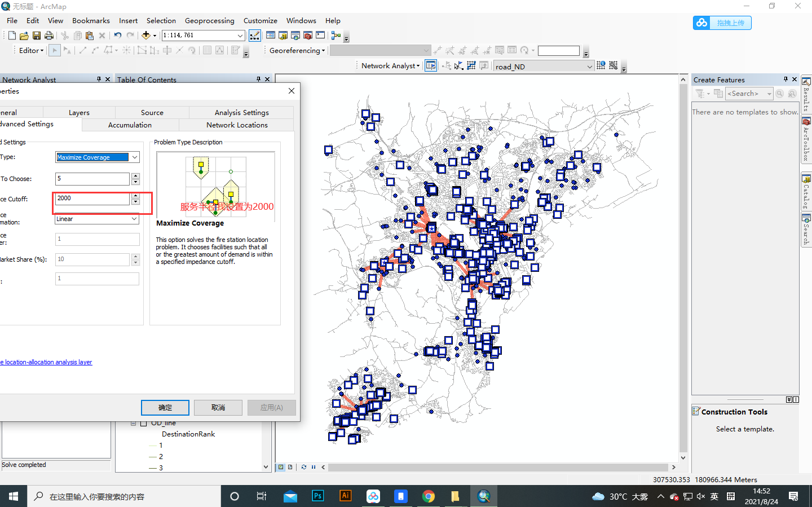Switch to the Analysis Settings tab
Viewport: 812px width, 507px height.
click(240, 112)
